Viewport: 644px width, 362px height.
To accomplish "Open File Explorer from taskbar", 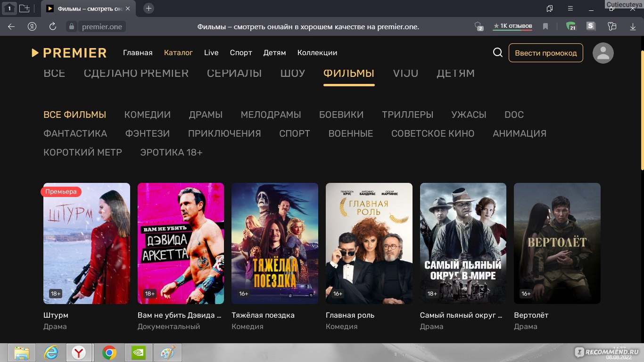I will tap(22, 353).
